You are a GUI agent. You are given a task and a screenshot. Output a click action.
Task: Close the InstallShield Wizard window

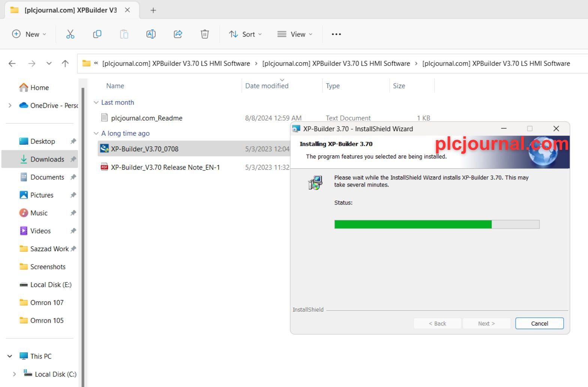(x=556, y=129)
